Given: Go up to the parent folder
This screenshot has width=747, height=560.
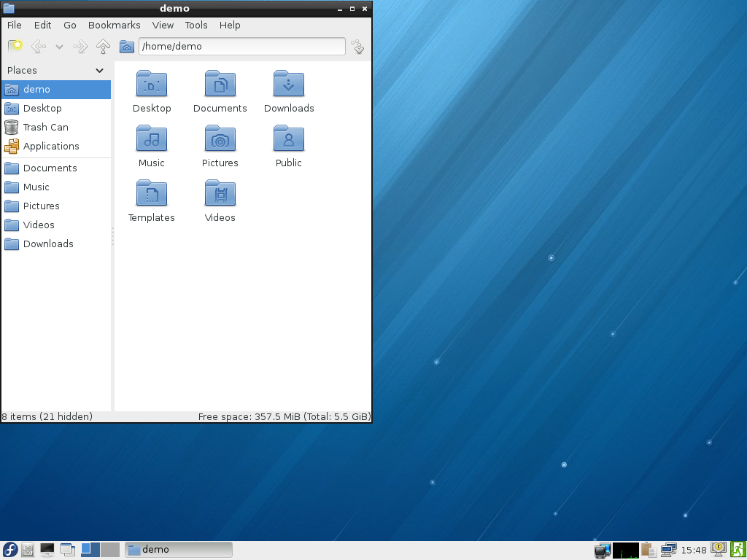Looking at the screenshot, I should pos(103,46).
